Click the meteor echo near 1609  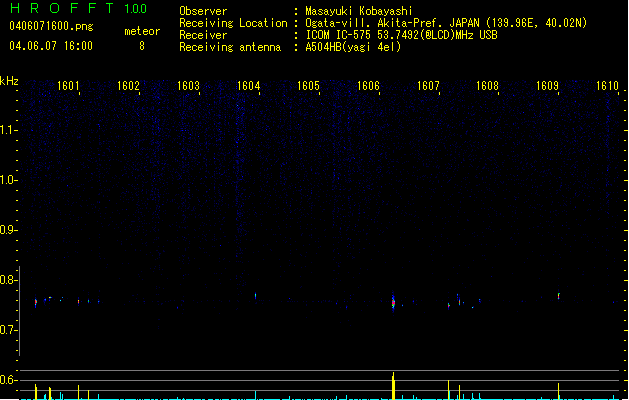pyautogui.click(x=558, y=296)
